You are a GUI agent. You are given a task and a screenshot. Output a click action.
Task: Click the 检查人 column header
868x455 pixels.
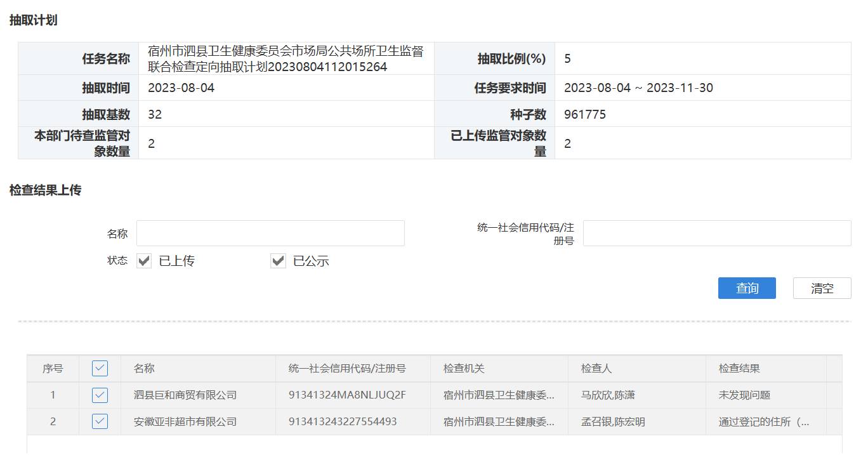(x=637, y=368)
